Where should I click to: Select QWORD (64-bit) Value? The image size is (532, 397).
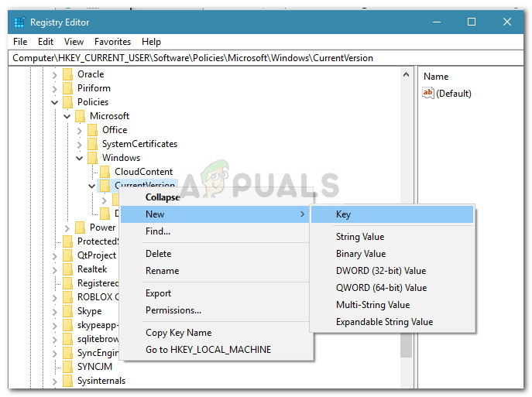tap(392, 287)
